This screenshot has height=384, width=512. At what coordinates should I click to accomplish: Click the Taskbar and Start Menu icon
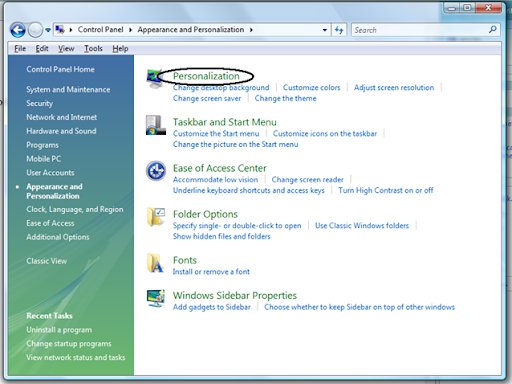(x=156, y=125)
